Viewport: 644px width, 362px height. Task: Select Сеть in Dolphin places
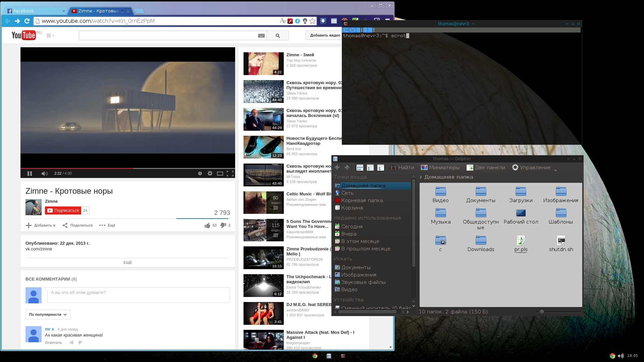344,193
